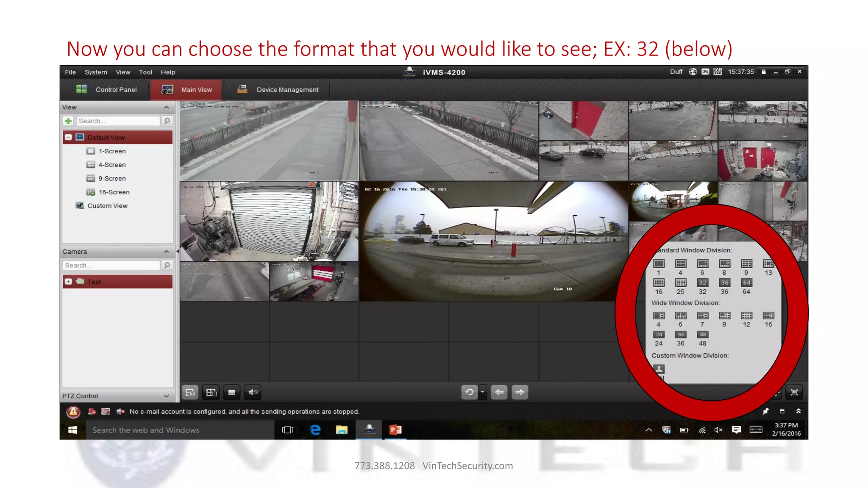
Task: Select the 16-Screen view
Action: (108, 192)
